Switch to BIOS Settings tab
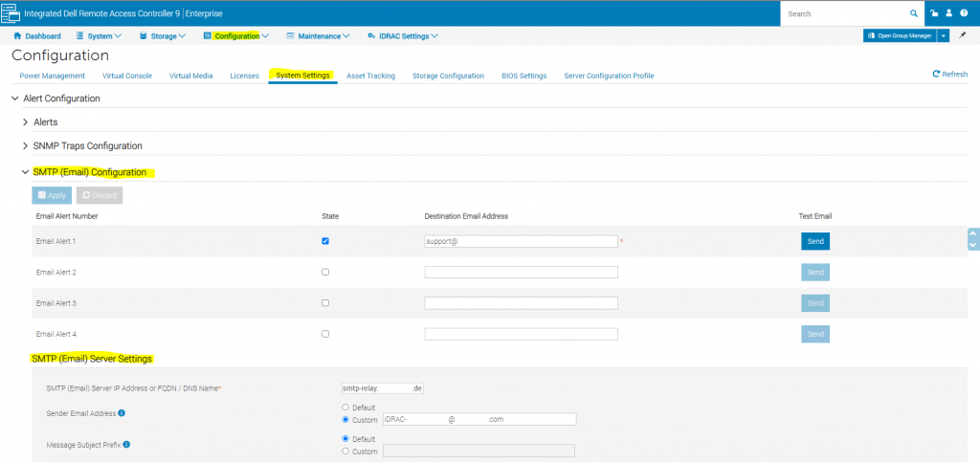 pyautogui.click(x=523, y=76)
